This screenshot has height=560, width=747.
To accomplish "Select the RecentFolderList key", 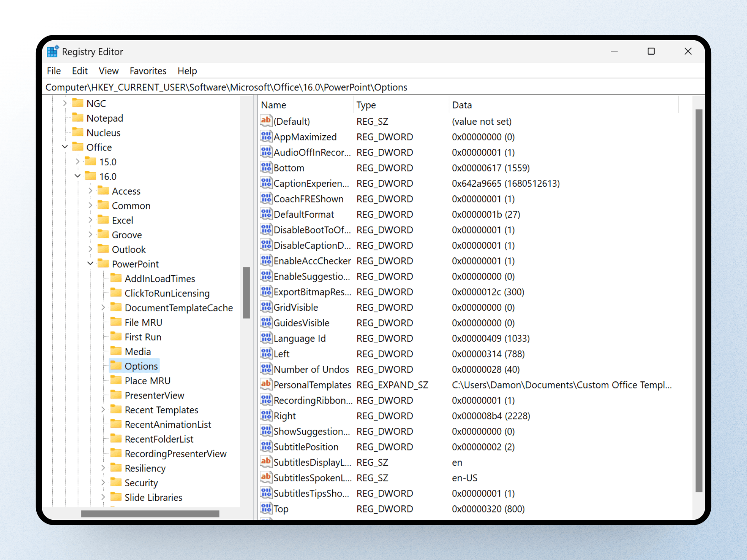I will pyautogui.click(x=159, y=439).
